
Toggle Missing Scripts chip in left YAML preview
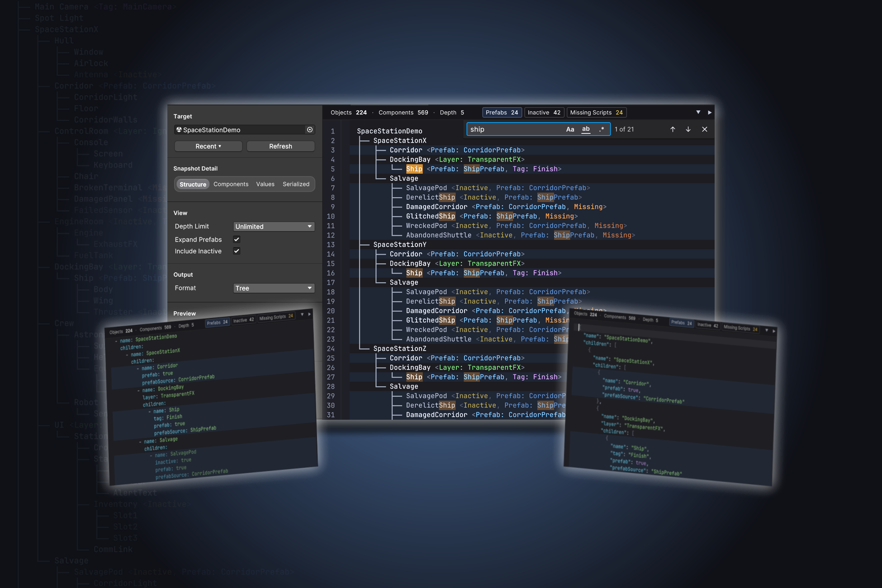coord(276,317)
